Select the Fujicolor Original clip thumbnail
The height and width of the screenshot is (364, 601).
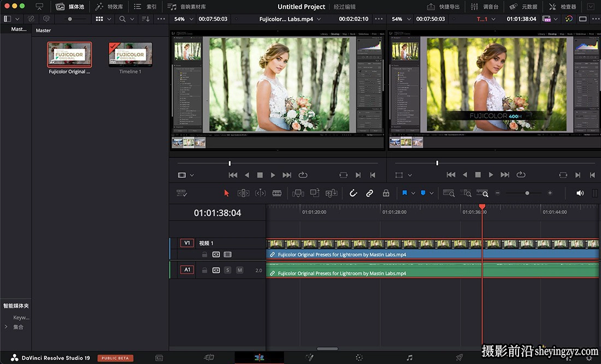[69, 55]
